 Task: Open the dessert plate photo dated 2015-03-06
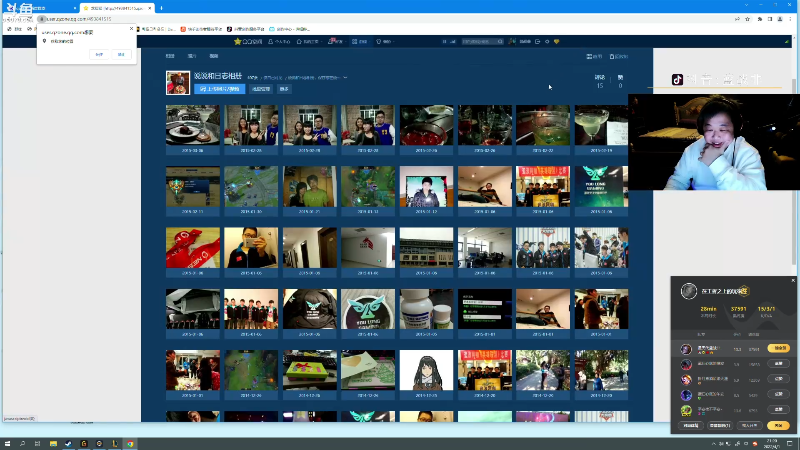(x=193, y=126)
